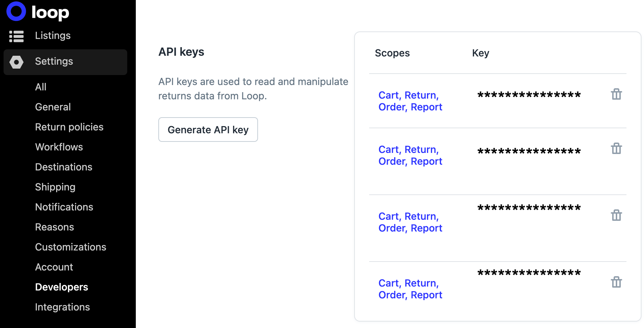Navigate to Notifications settings

(x=64, y=207)
